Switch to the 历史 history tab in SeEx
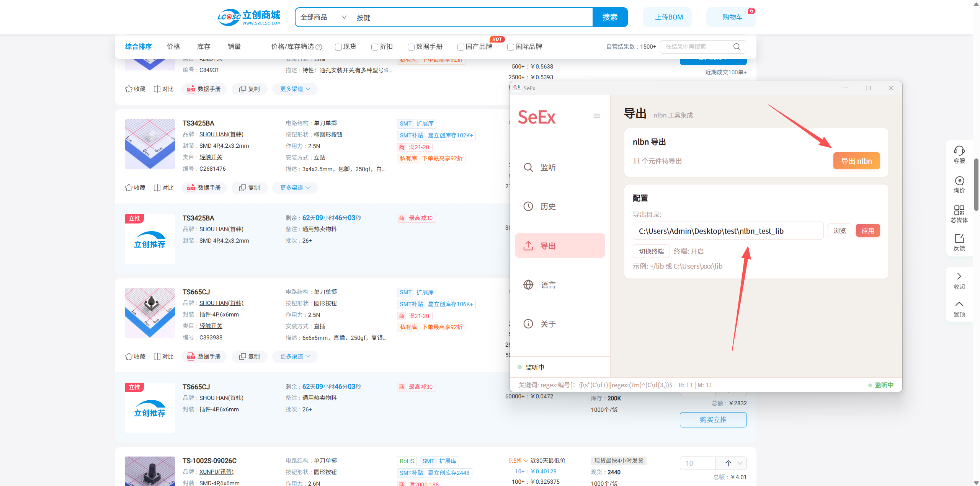 click(548, 207)
